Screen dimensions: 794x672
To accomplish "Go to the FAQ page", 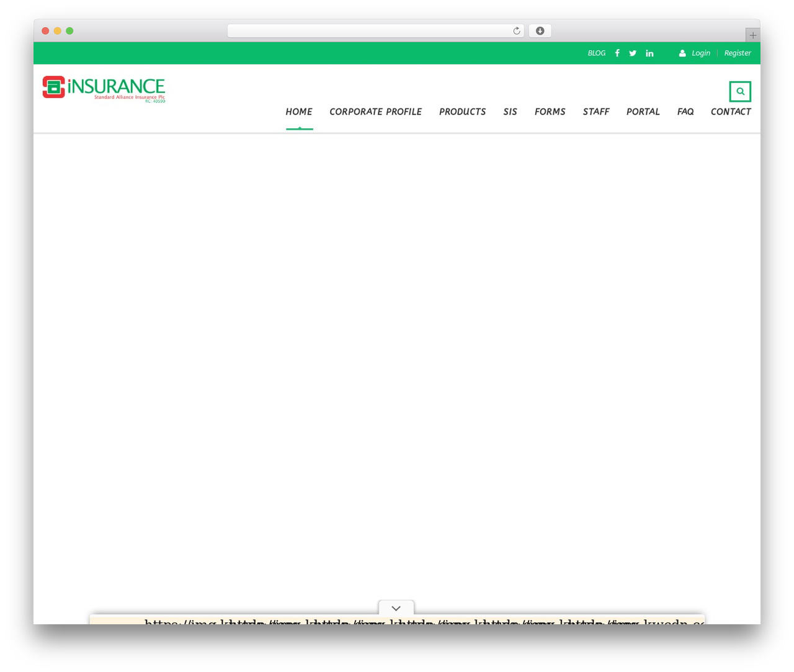I will 685,112.
